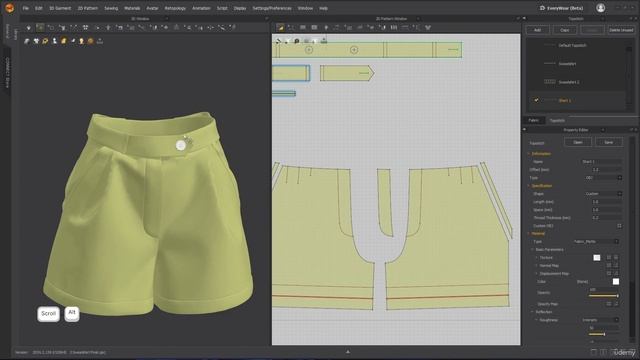Click the yellow ring icon in 3D view options
The width and height of the screenshot is (640, 360).
[x=45, y=41]
